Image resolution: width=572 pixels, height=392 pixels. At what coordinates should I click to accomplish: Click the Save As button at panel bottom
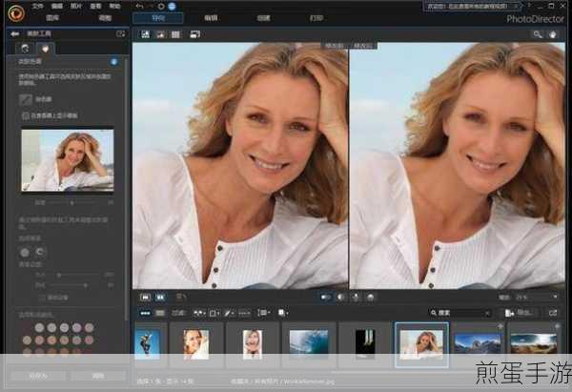pos(38,376)
